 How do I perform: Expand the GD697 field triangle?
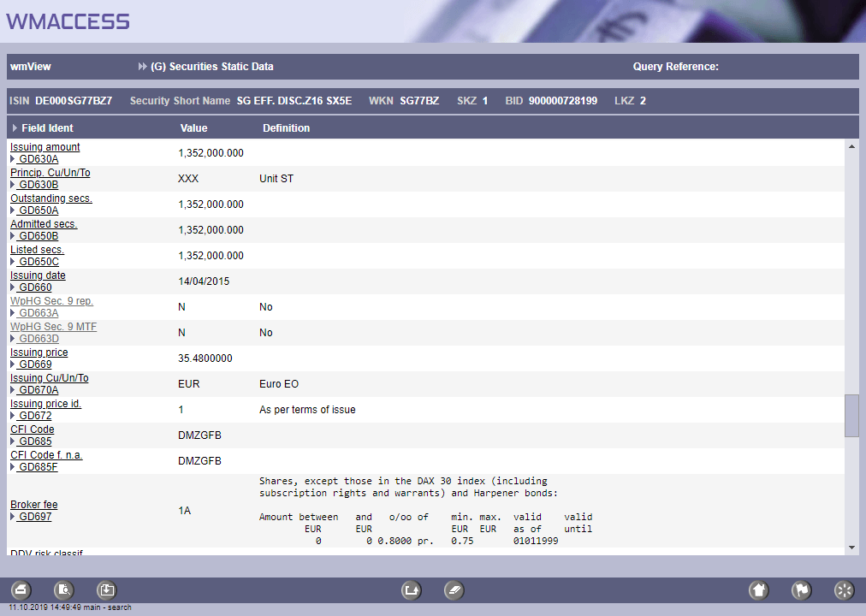click(13, 517)
